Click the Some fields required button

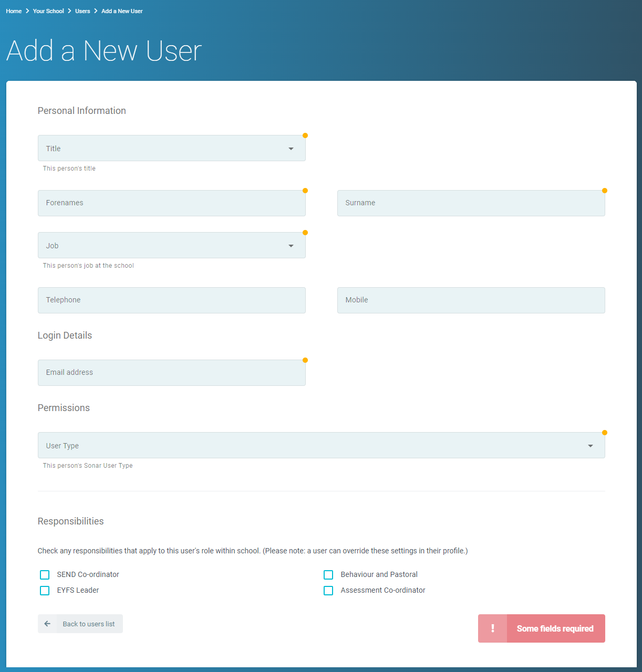click(542, 628)
